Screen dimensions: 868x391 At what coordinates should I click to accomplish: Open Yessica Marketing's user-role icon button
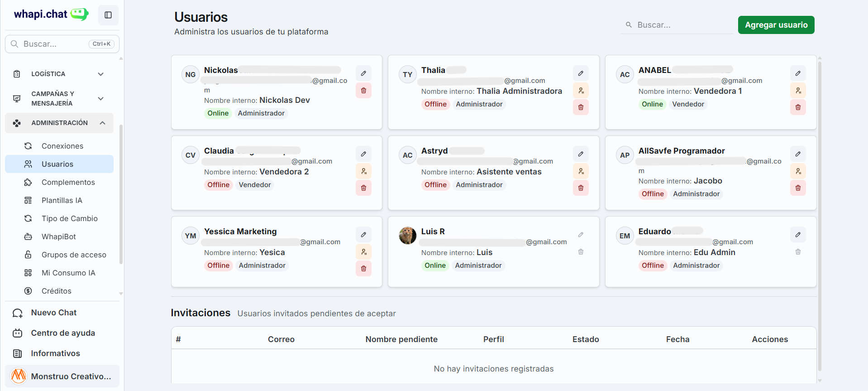(x=363, y=252)
